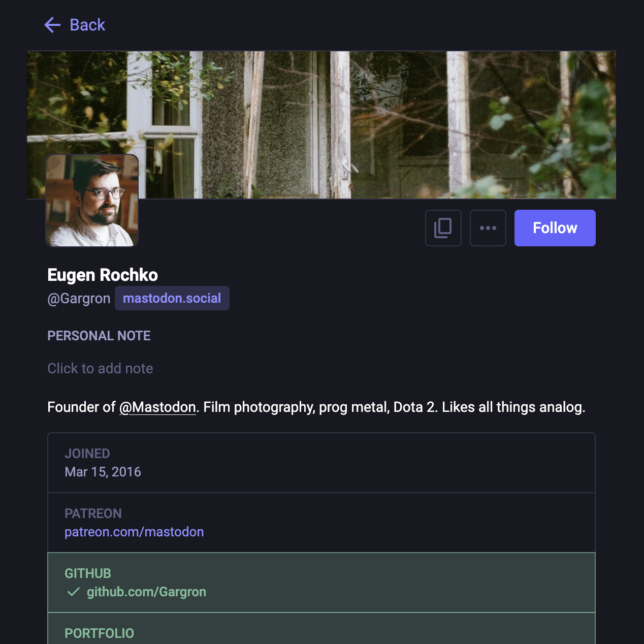
Task: Open the patreon.com/mastodon link
Action: [x=134, y=532]
